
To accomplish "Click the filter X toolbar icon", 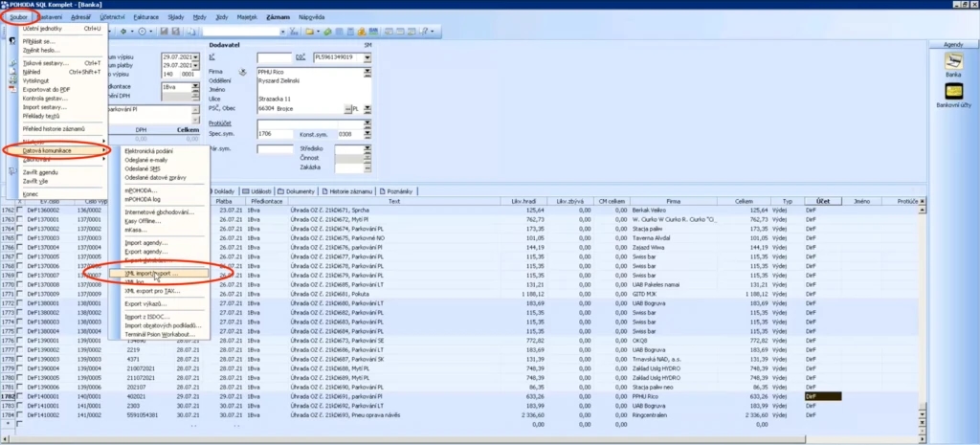I will (293, 32).
